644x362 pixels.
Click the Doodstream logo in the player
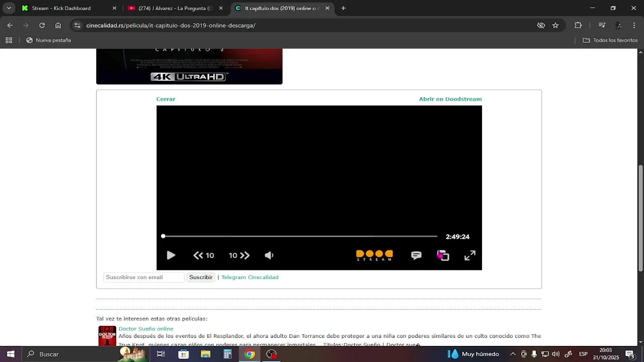tap(374, 255)
